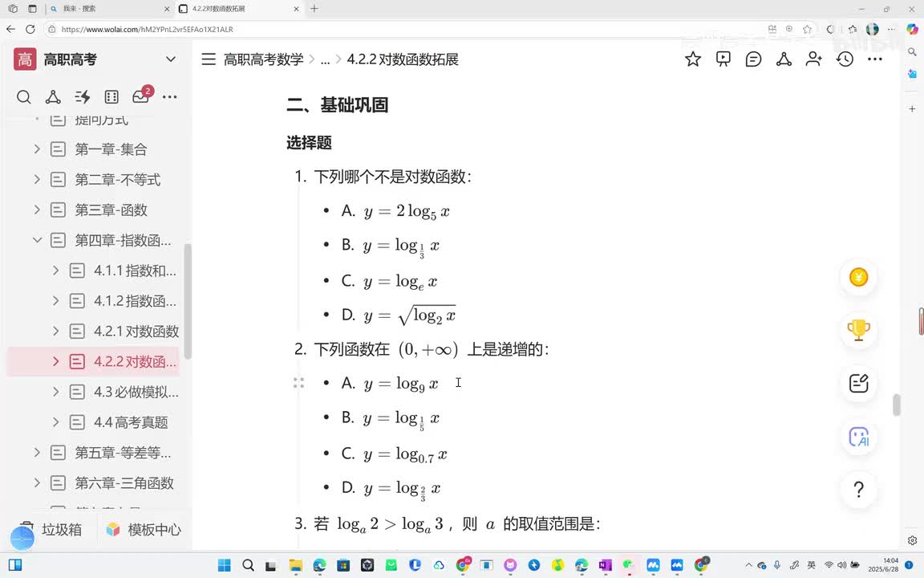The height and width of the screenshot is (578, 924).
Task: Start presentation mode icon
Action: [x=723, y=59]
